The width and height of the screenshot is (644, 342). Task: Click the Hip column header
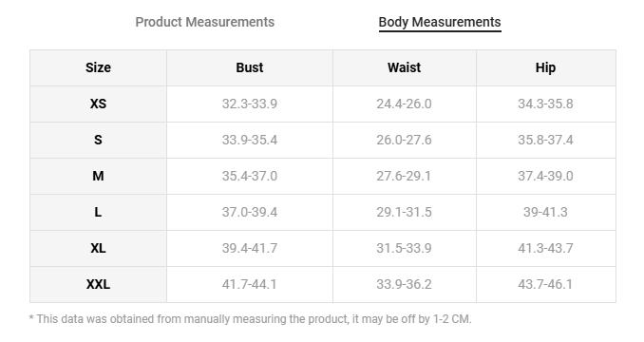point(545,67)
